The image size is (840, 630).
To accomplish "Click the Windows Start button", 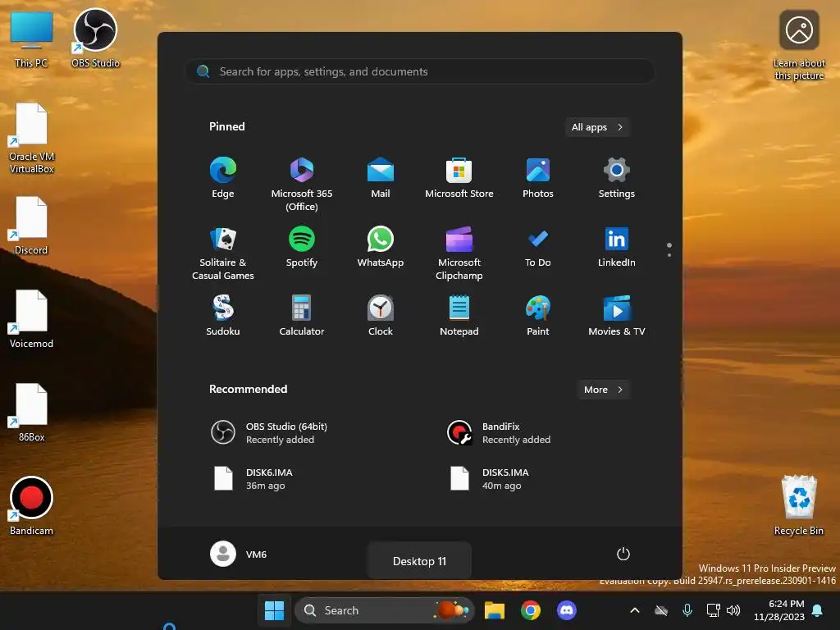I will 274,610.
